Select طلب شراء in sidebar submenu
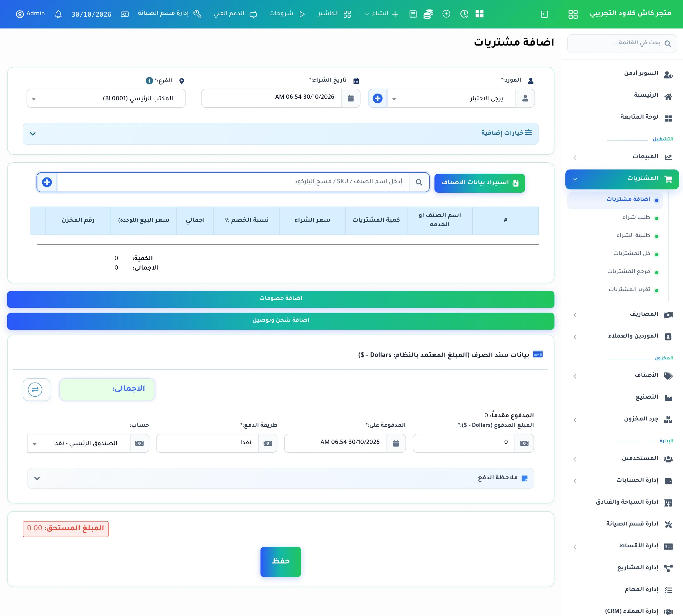Screen dimensions: 683x616 (x=636, y=217)
